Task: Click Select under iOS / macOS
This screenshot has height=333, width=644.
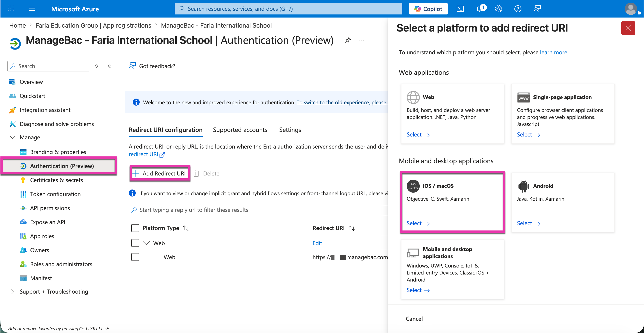Action: 418,223
